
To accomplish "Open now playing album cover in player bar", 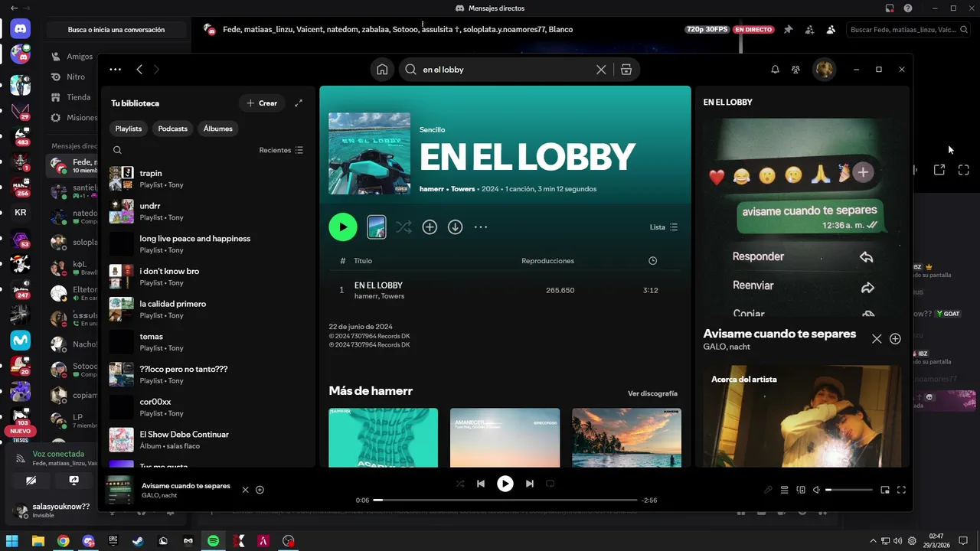I will pos(119,490).
